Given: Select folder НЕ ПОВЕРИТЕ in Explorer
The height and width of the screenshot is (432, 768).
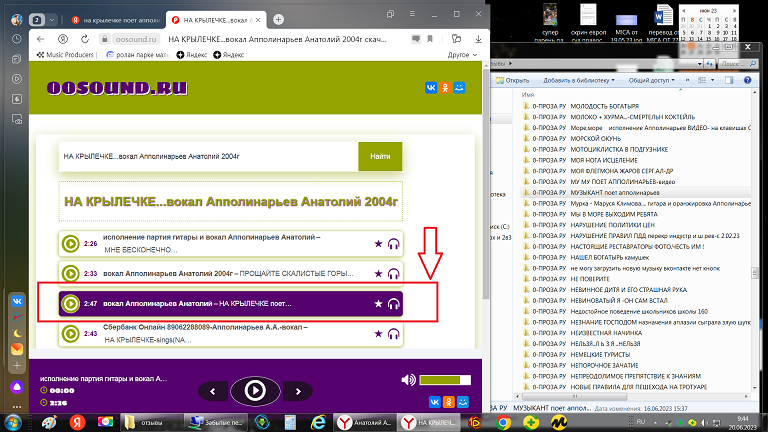Looking at the screenshot, I should click(x=566, y=279).
